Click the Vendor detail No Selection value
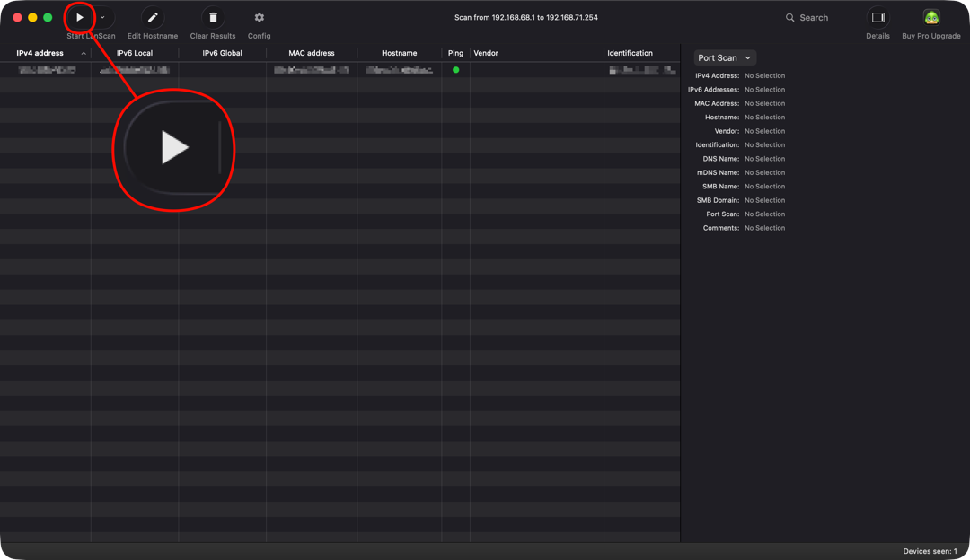The width and height of the screenshot is (970, 560). [x=764, y=131]
